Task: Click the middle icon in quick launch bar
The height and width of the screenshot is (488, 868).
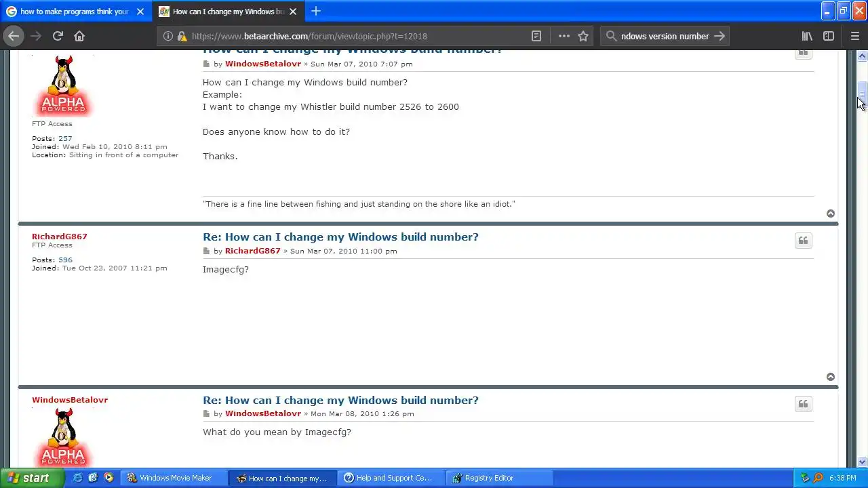Action: click(93, 478)
